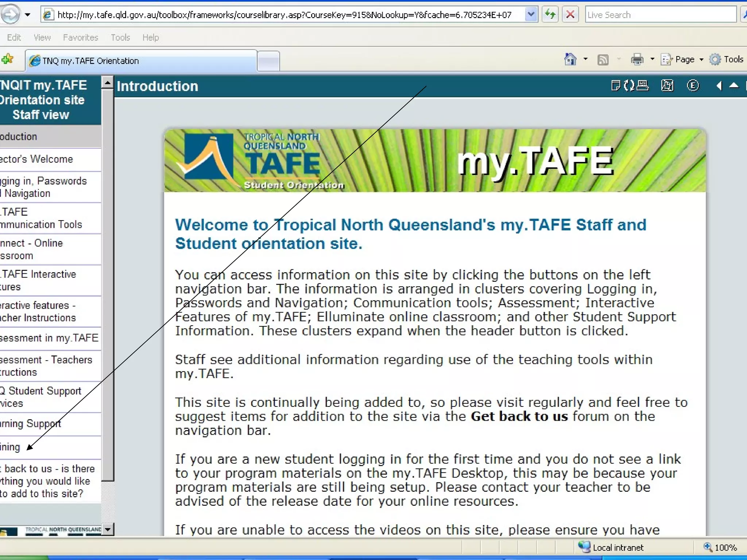
Task: Expand the address bar URL dropdown
Action: point(531,15)
